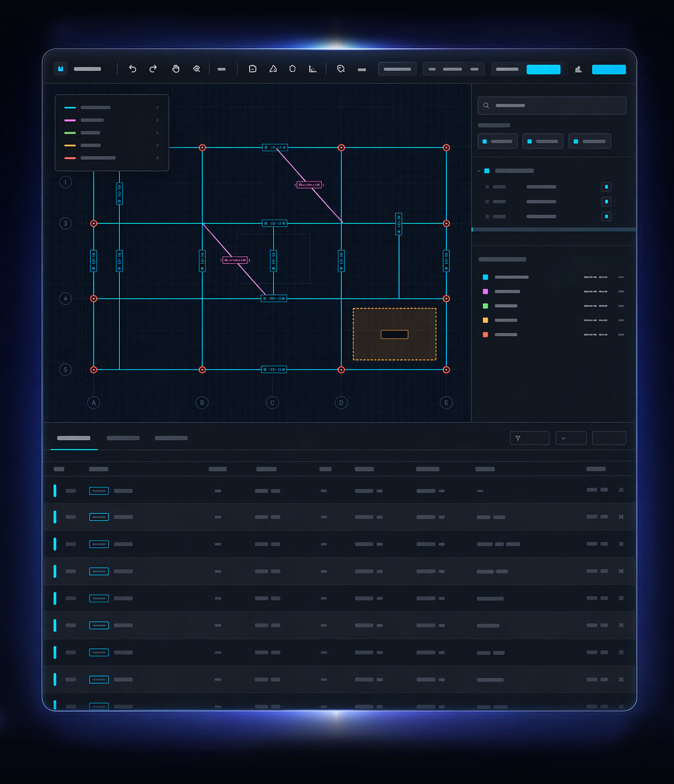Toggle the cyan square on the second tree child row
The width and height of the screenshot is (674, 784).
(606, 201)
